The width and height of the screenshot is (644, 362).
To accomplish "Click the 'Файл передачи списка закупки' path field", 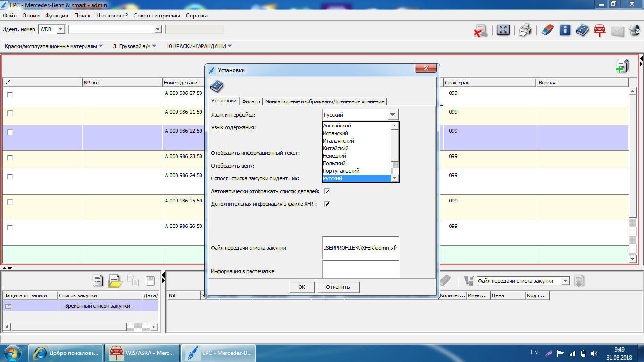I will [361, 248].
